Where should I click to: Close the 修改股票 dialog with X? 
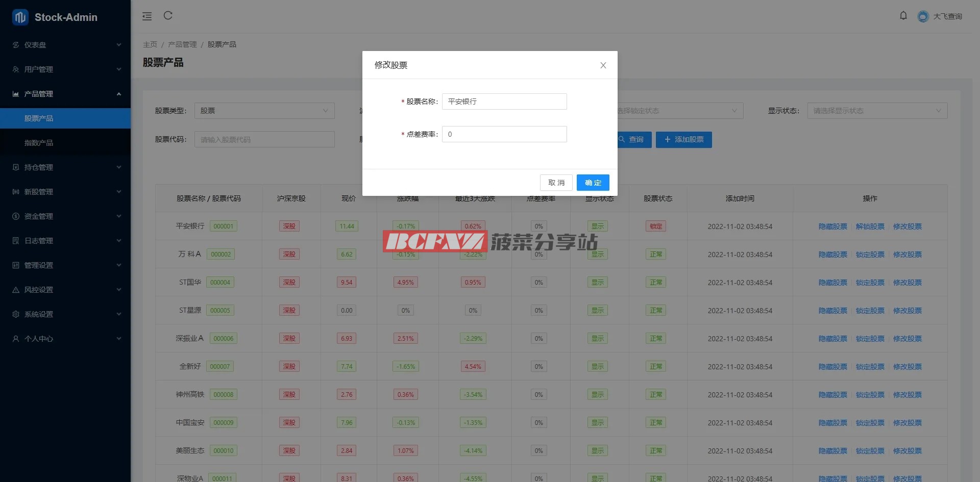603,65
